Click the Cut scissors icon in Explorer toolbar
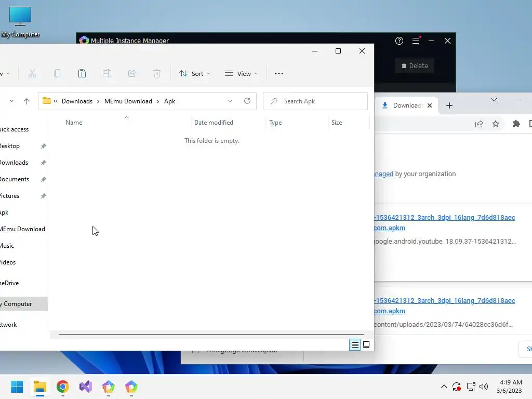The image size is (532, 399). coord(32,73)
